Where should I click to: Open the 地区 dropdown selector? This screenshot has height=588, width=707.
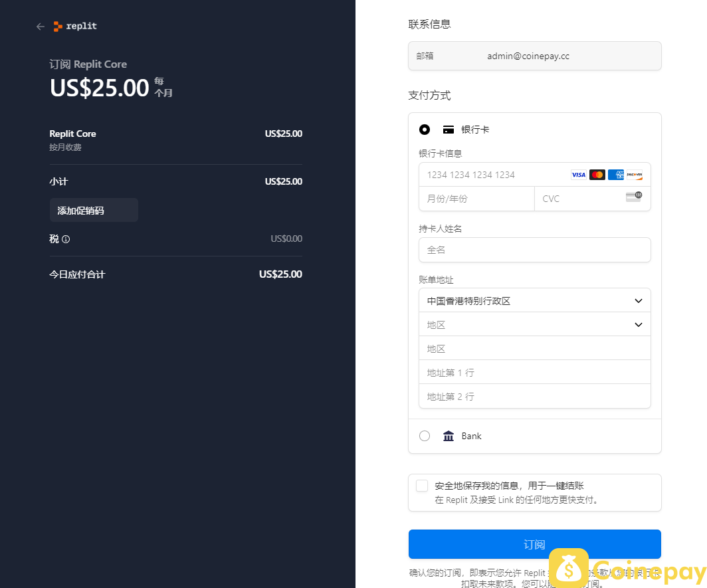(535, 325)
